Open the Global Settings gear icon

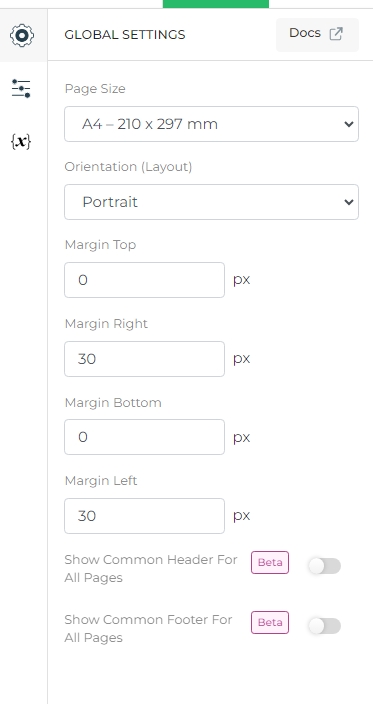pos(22,35)
